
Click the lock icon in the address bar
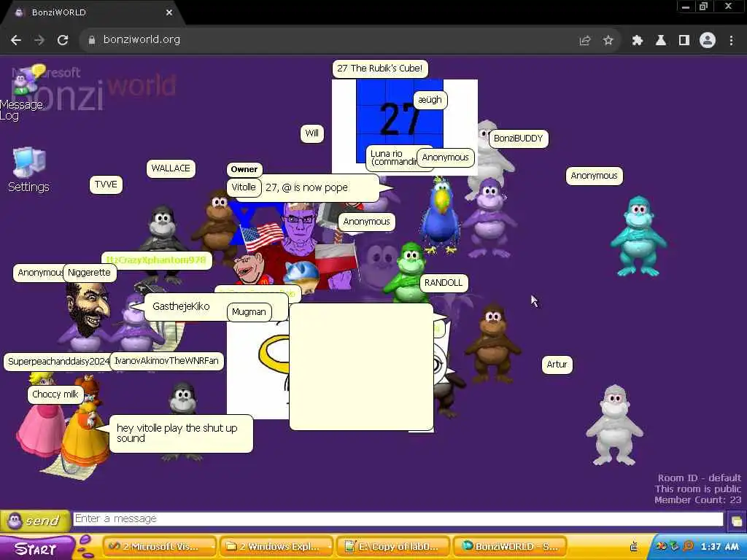point(91,40)
